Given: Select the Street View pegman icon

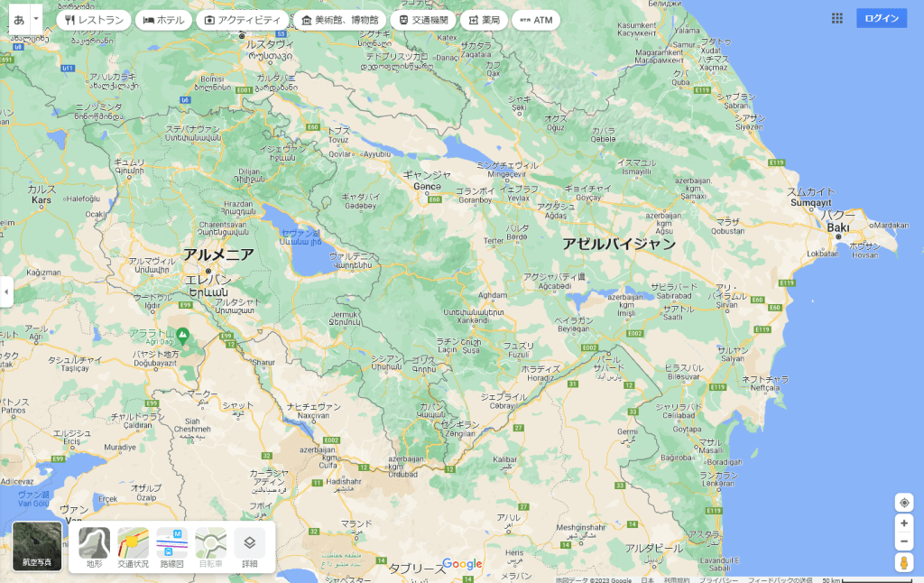Looking at the screenshot, I should (x=904, y=563).
